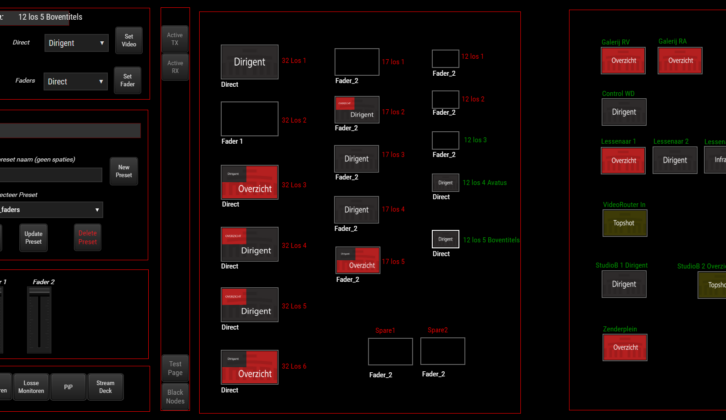
Task: Click the empty 32 Los 2 monitor tile
Action: pyautogui.click(x=249, y=119)
